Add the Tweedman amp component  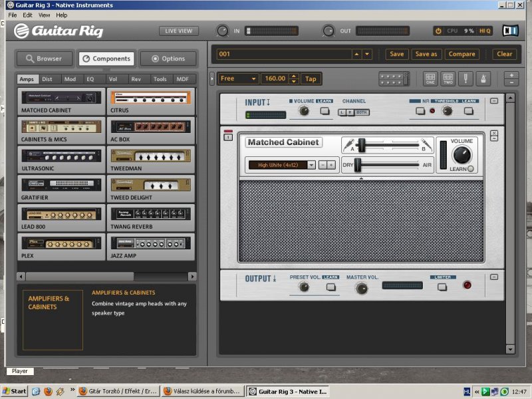(151, 160)
